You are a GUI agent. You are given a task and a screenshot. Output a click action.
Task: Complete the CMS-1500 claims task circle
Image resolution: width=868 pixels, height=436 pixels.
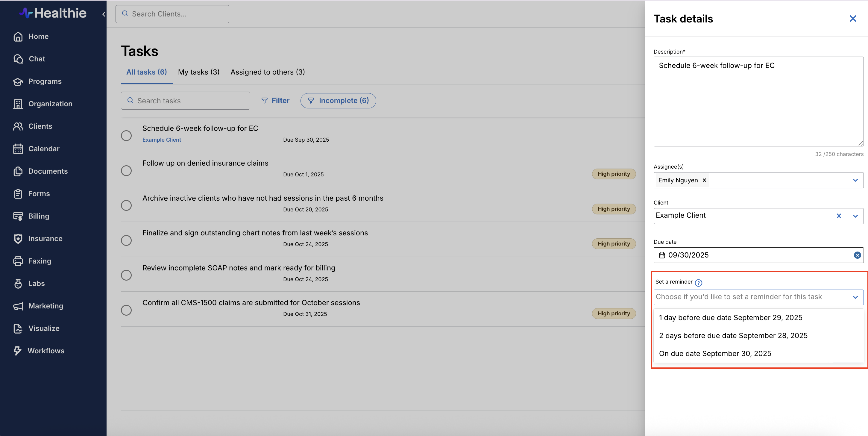[x=126, y=310]
